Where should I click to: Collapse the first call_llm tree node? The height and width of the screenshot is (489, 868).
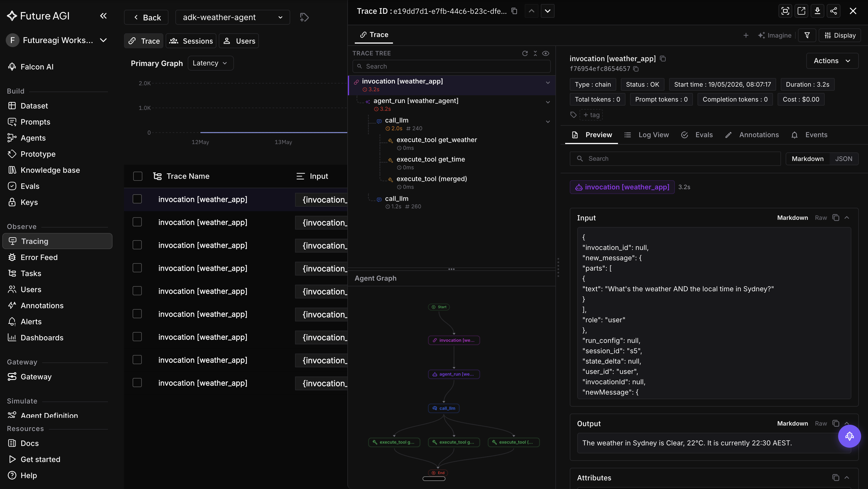(x=548, y=122)
